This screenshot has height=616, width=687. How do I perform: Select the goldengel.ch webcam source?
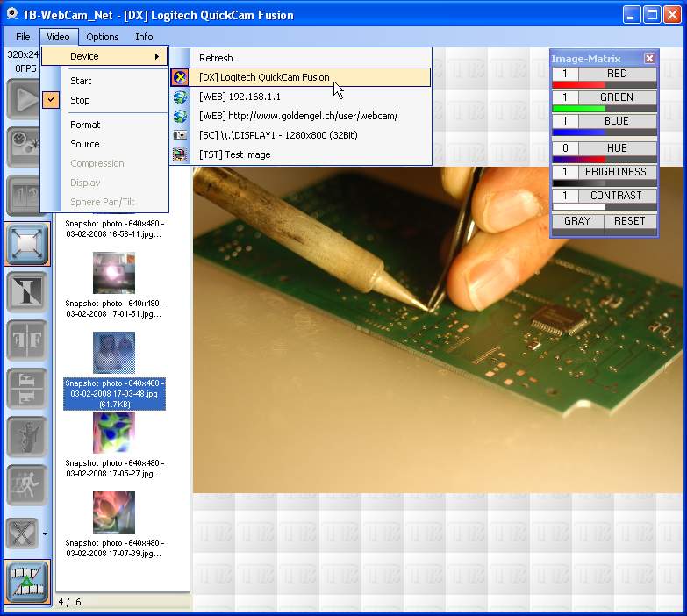pos(301,116)
